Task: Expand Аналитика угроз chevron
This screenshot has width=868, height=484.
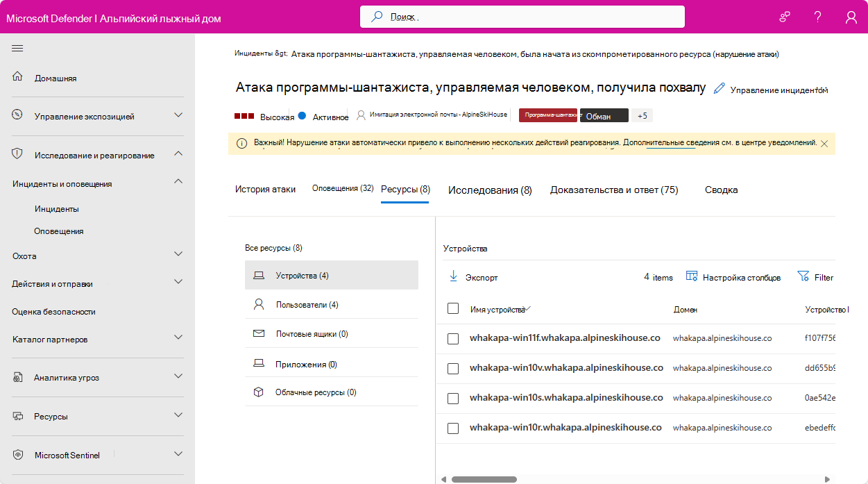Action: click(178, 376)
